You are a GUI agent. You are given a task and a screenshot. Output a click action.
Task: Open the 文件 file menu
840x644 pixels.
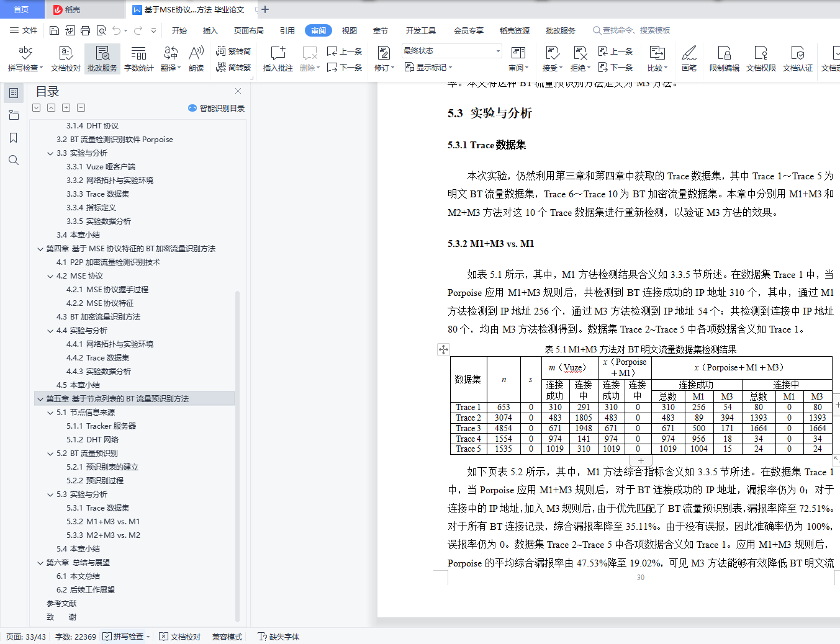pyautogui.click(x=24, y=30)
